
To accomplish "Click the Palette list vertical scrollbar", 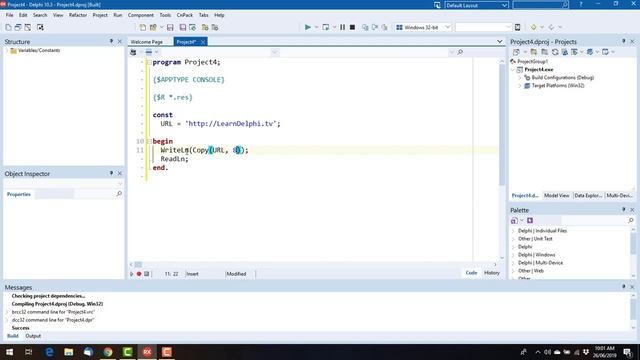I will point(633,253).
